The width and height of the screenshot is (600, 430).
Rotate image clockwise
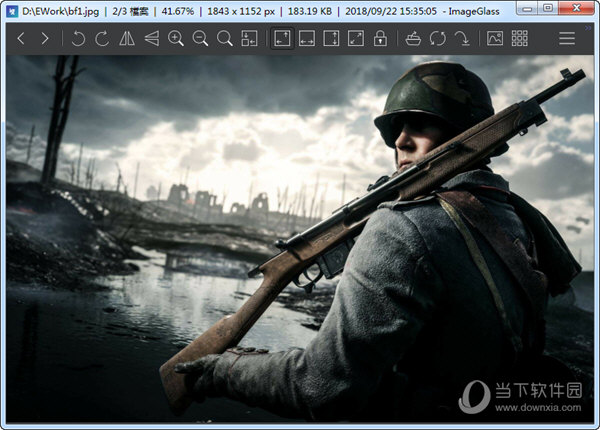102,38
